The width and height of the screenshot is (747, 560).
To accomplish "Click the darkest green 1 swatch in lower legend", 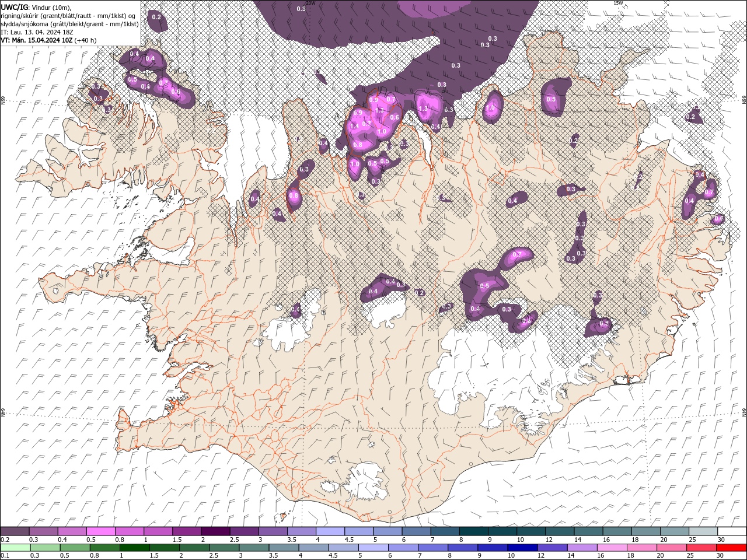I will 135,548.
